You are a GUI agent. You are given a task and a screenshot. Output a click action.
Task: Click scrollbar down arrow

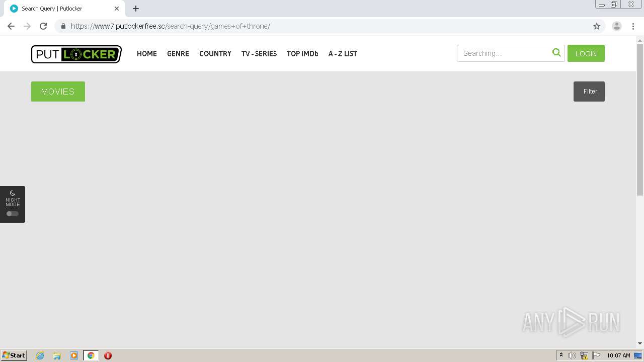click(640, 343)
